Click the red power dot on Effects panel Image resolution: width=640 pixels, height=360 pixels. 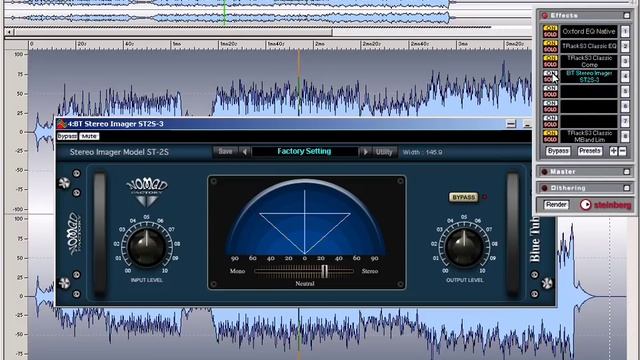click(x=544, y=16)
